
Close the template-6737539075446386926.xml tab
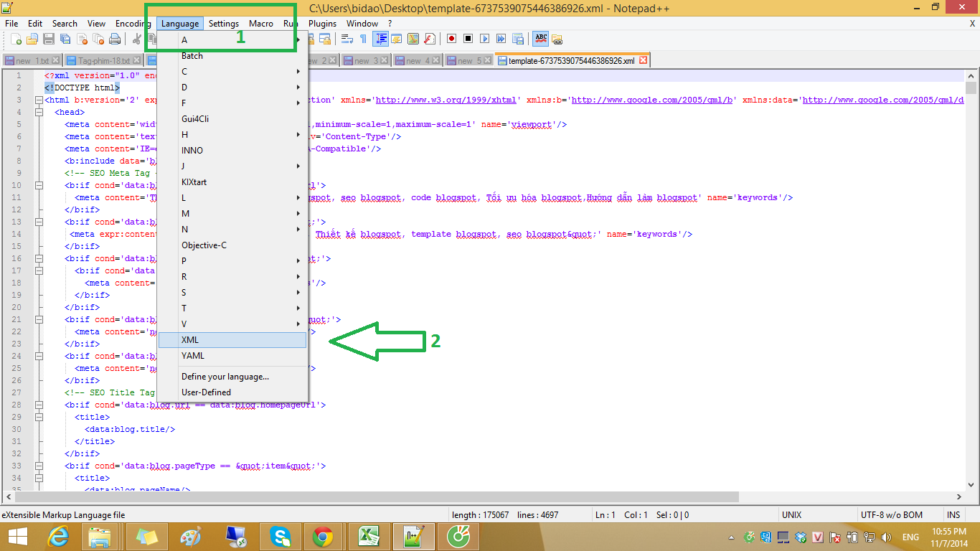[x=643, y=60]
